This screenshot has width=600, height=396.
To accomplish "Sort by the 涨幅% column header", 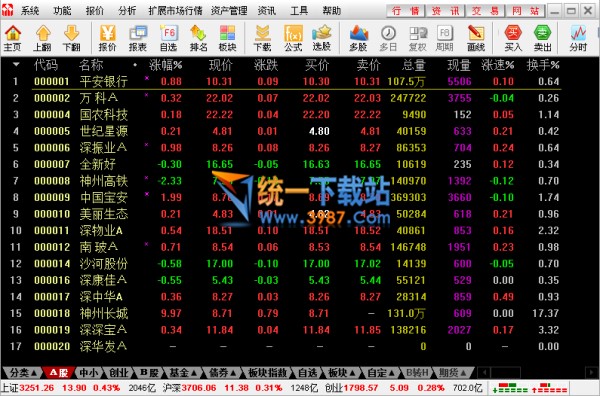I will tap(165, 65).
